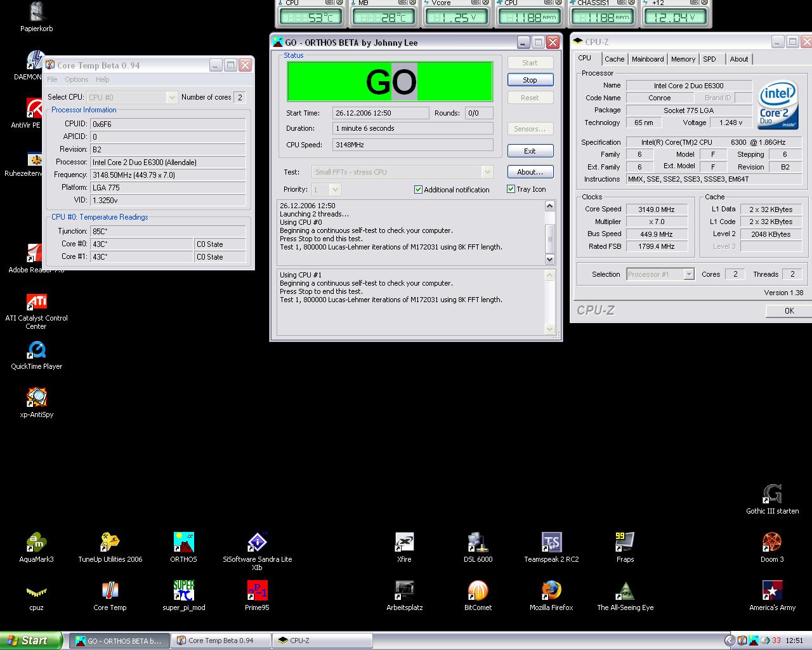This screenshot has height=650, width=812.
Task: Open the Help menu in Core Temp
Action: (x=102, y=79)
